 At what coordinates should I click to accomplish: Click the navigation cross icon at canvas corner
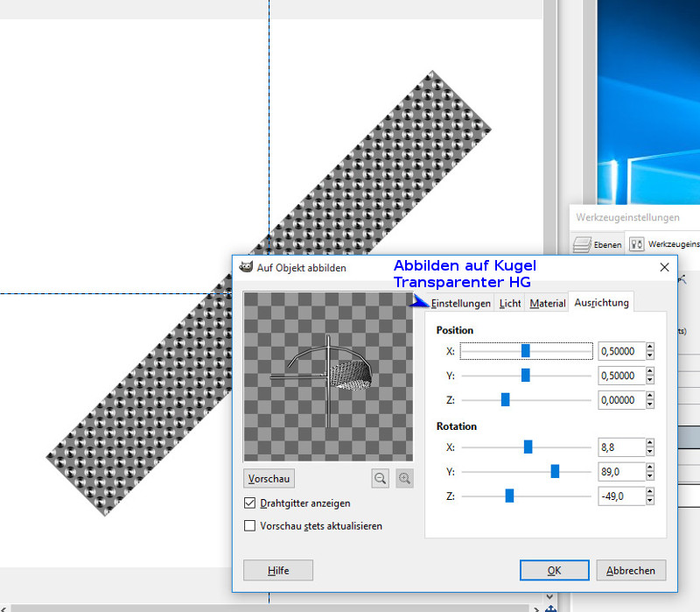(551, 607)
